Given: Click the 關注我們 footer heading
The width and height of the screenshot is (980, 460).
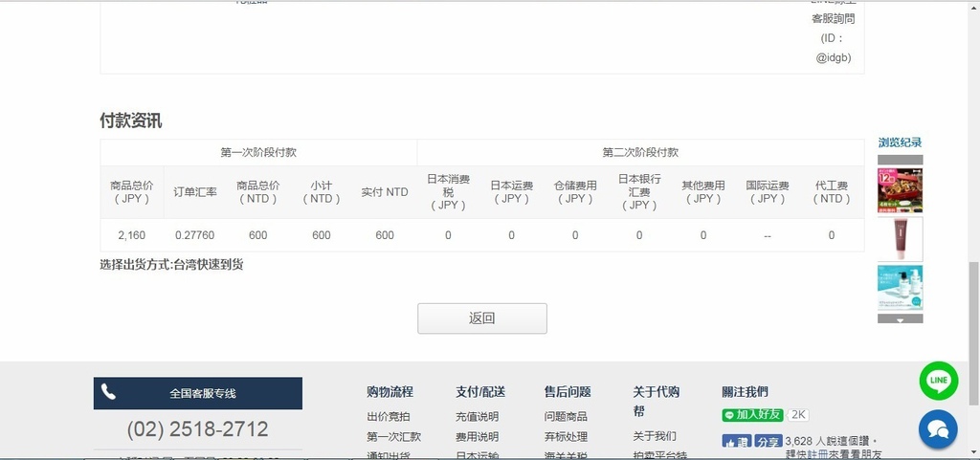Looking at the screenshot, I should [x=745, y=392].
